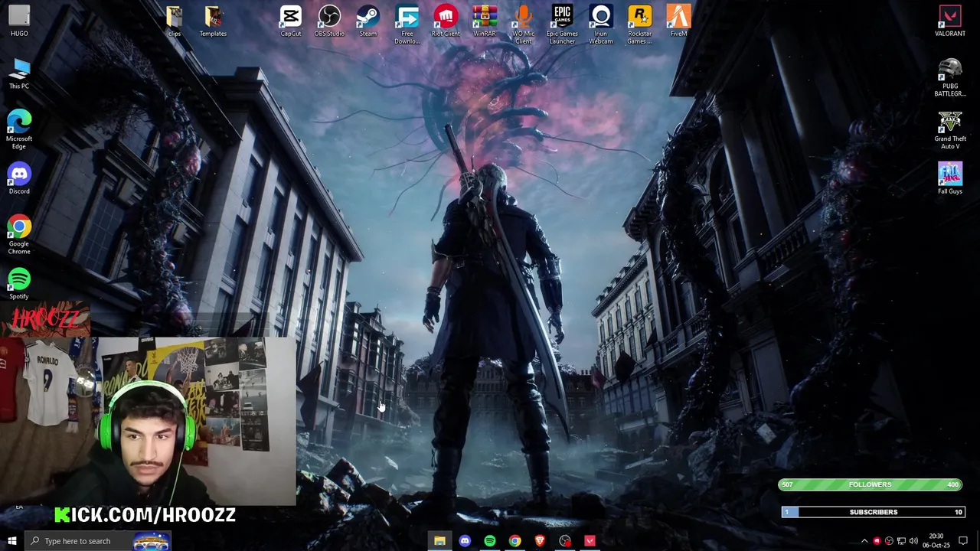Screen dimensions: 980x551
Task: Launch the Riot Client shortcut
Action: 446,21
